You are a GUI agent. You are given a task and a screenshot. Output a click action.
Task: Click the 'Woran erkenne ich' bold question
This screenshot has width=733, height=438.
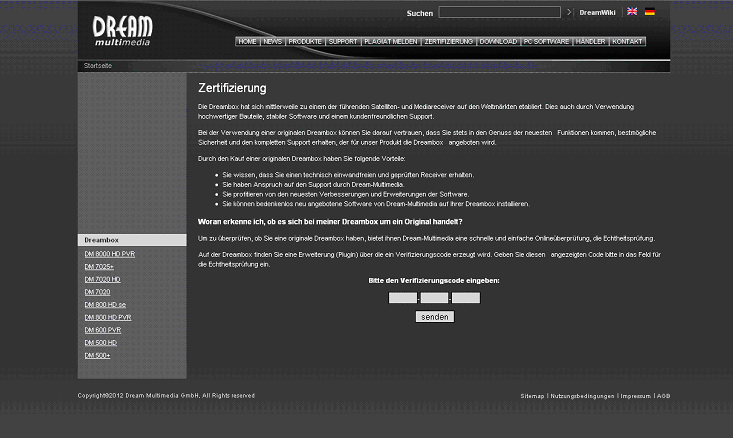[330, 222]
